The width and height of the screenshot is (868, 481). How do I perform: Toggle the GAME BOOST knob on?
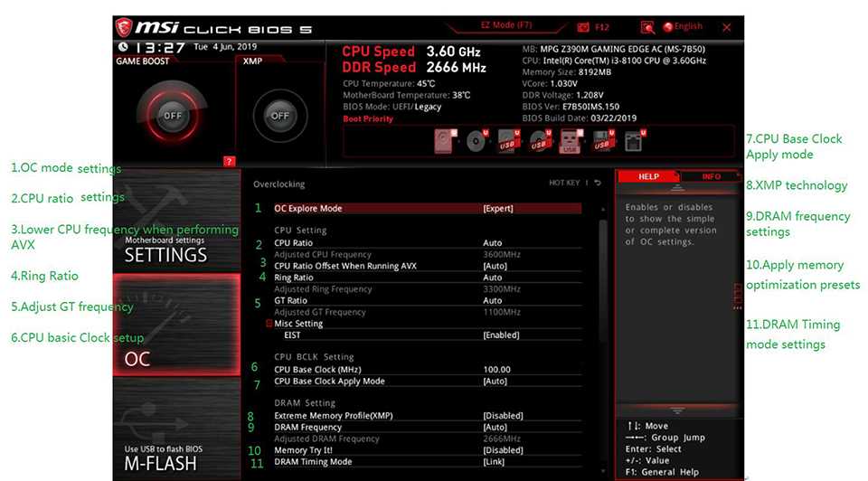point(172,116)
